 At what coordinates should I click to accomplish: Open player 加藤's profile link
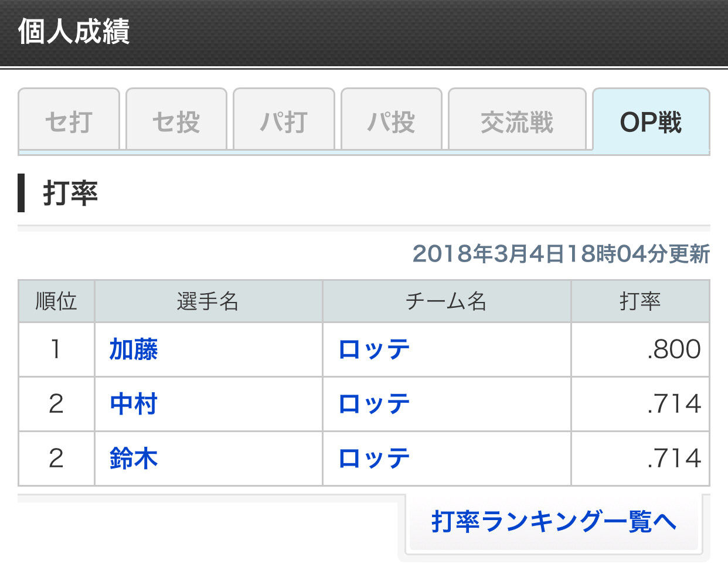134,349
